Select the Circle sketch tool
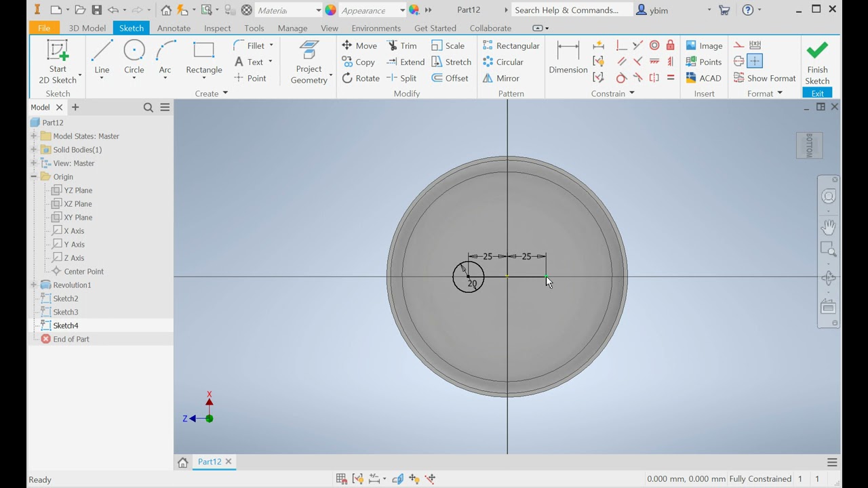 point(134,57)
